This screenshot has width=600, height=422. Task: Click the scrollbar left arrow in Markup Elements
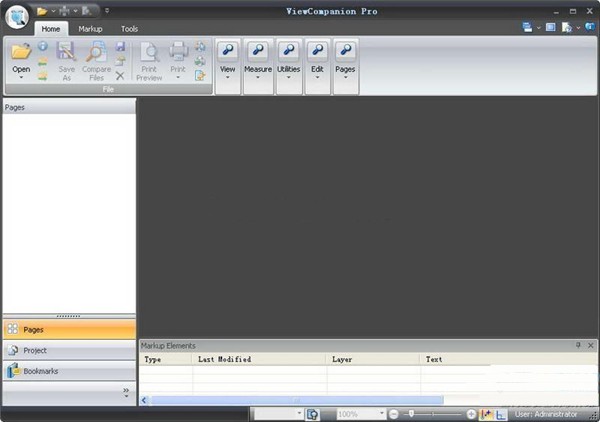[x=144, y=400]
